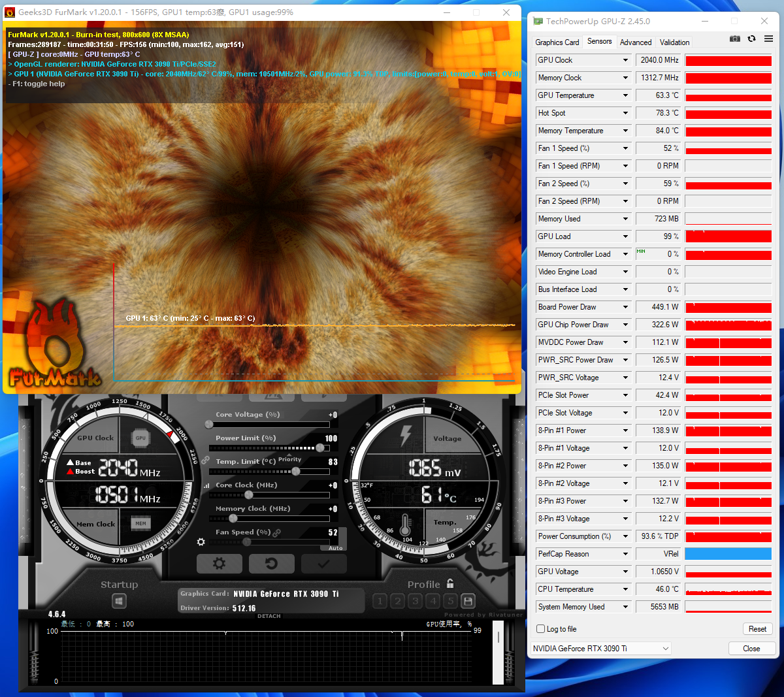Click the Profile lock icon in Afterburner

coord(450,583)
